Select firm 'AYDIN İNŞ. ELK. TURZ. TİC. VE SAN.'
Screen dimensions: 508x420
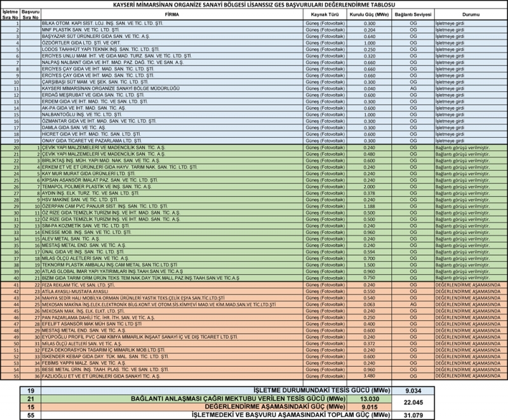tap(90, 193)
